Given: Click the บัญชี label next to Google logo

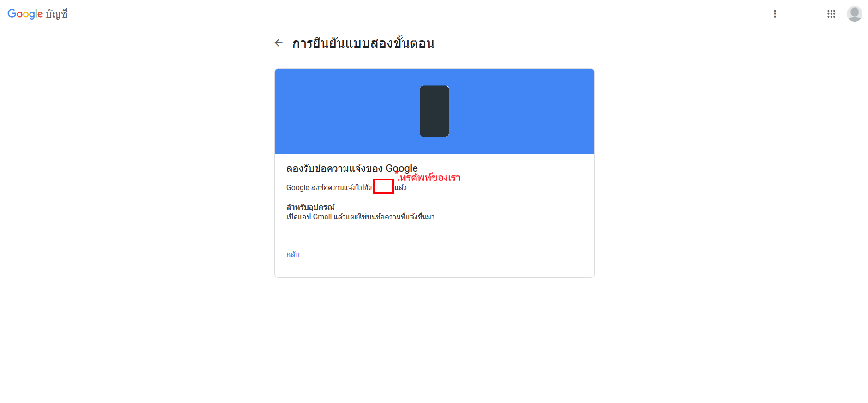Looking at the screenshot, I should point(56,14).
